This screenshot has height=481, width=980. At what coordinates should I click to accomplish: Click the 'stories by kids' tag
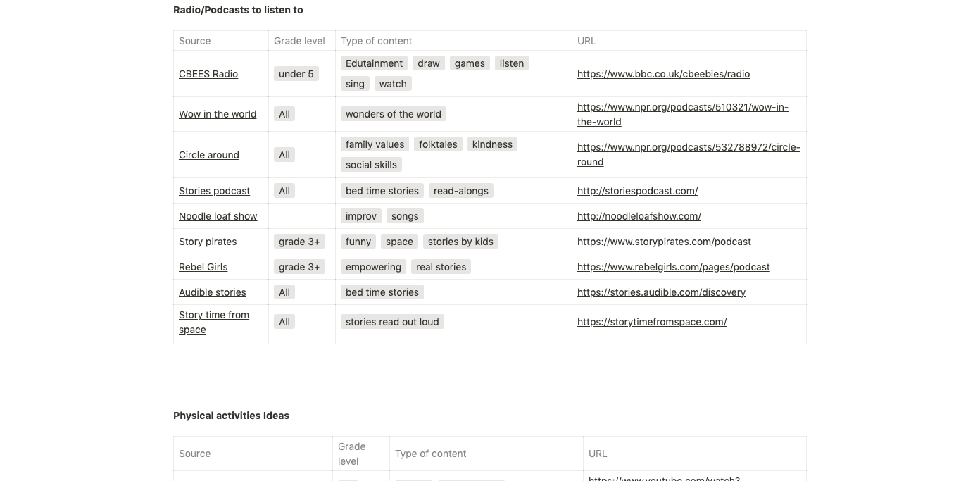[460, 242]
